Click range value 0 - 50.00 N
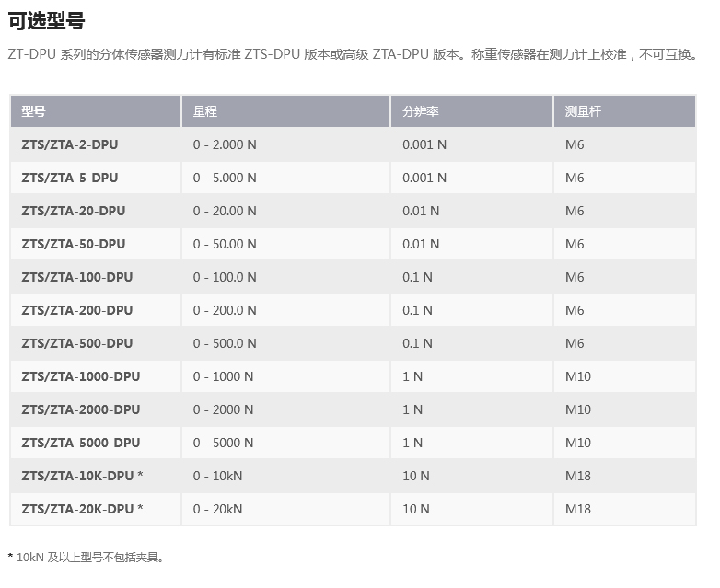This screenshot has width=720, height=588. (225, 244)
